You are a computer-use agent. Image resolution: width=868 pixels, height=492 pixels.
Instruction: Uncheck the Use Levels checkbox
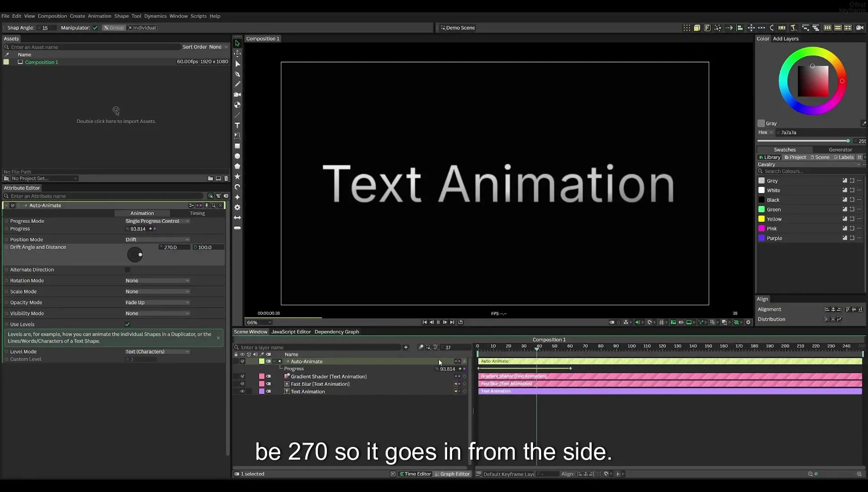(x=127, y=324)
